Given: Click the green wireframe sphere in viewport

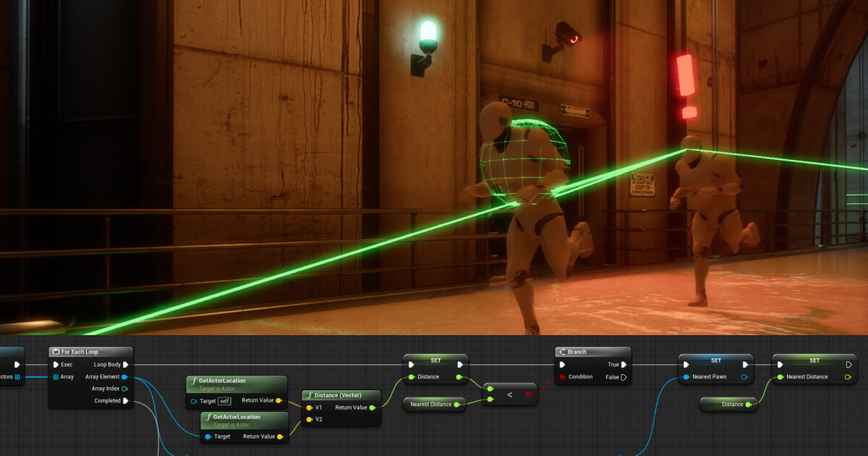Looking at the screenshot, I should point(524,161).
